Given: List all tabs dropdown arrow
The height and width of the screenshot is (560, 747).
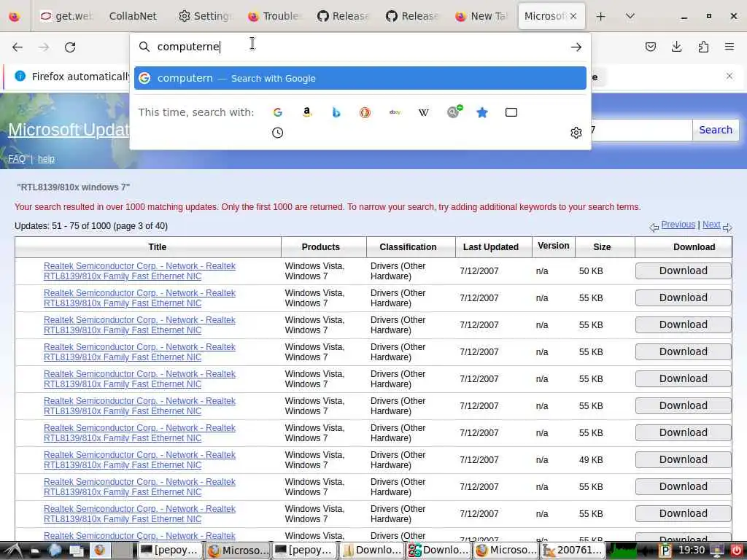Looking at the screenshot, I should [x=630, y=16].
